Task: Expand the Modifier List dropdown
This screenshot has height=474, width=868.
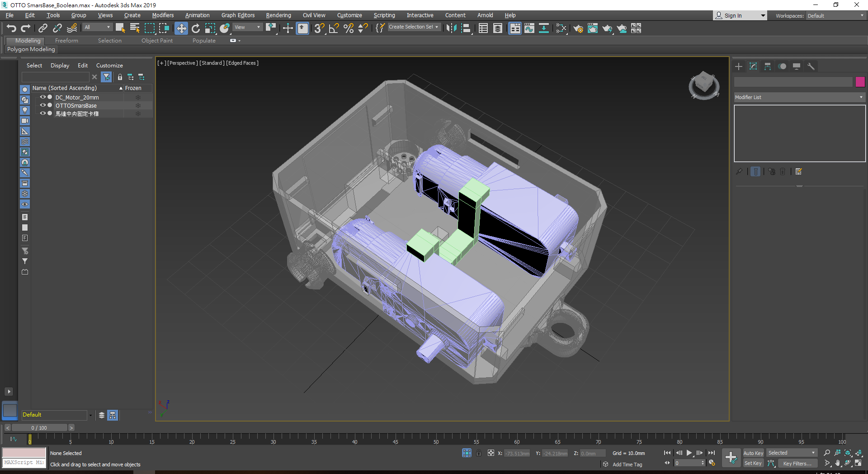Action: (x=799, y=97)
